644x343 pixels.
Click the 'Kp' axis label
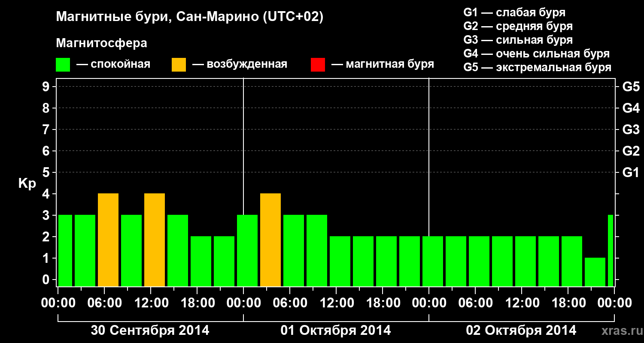coord(27,184)
